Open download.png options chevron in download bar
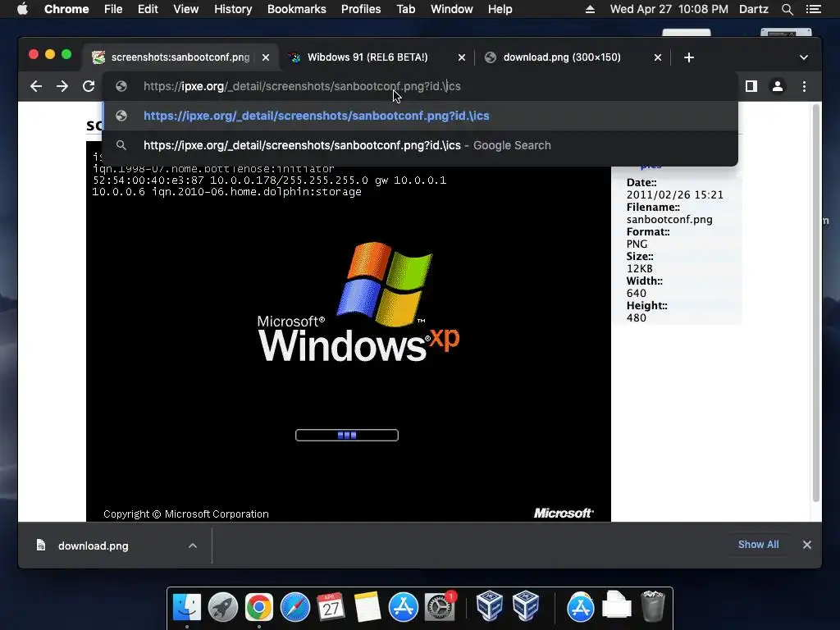Screen dimensions: 840x630 [x=193, y=546]
